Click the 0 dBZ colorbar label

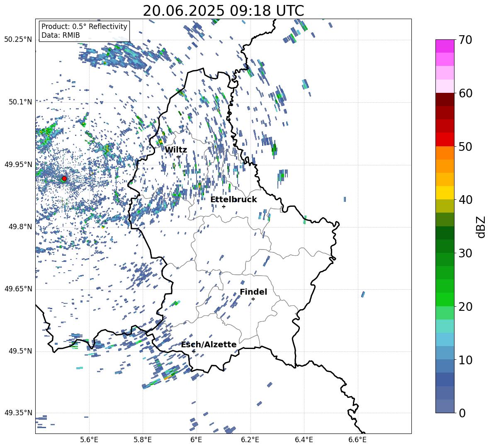click(462, 413)
